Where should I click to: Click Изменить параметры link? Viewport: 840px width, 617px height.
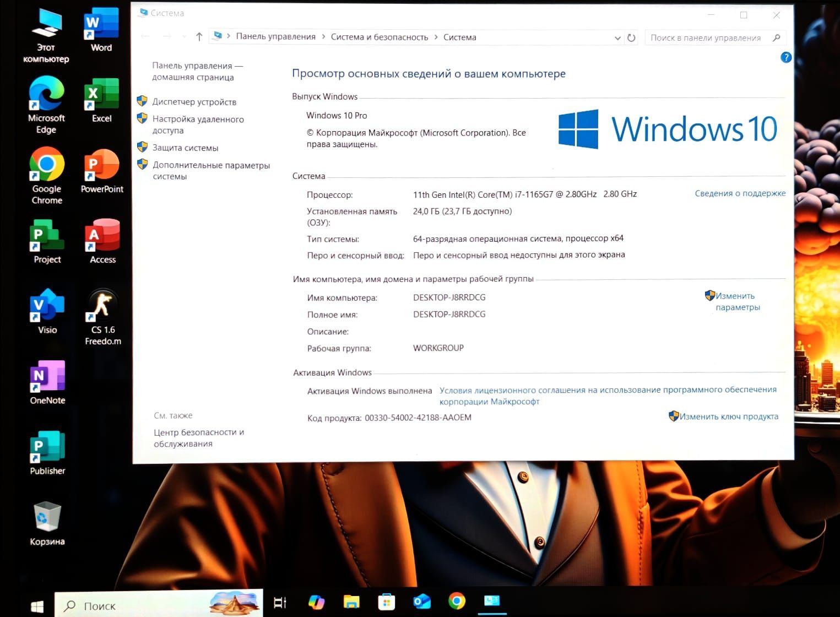738,301
